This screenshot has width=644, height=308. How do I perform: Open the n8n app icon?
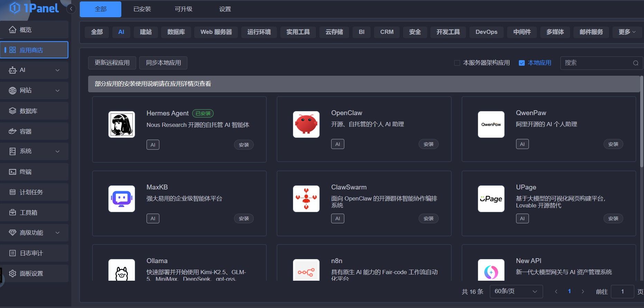click(306, 270)
